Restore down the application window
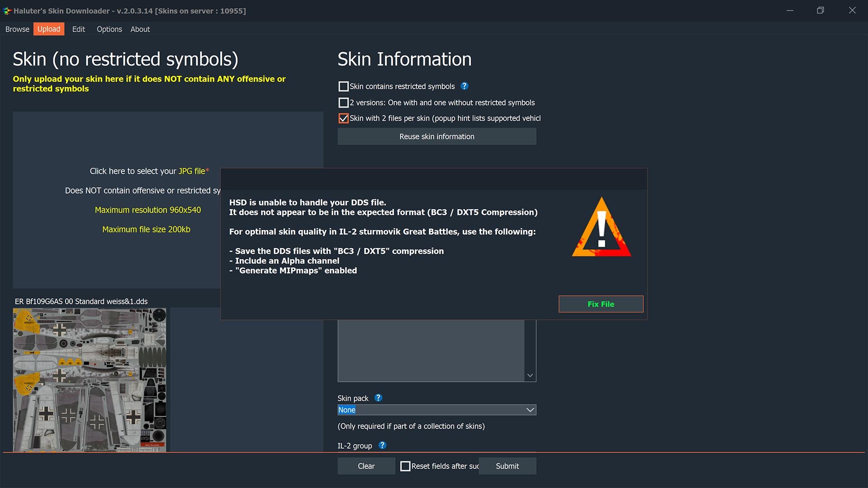868x488 pixels. click(x=821, y=10)
